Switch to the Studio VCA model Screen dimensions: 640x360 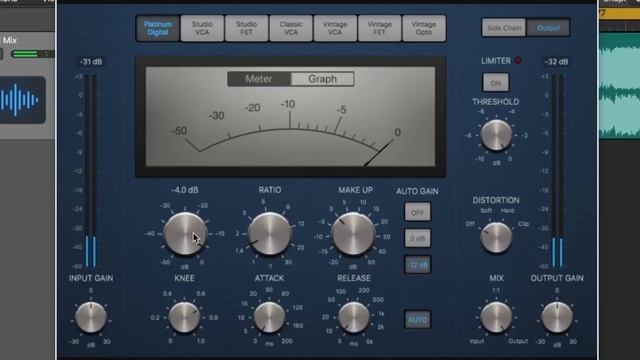[x=202, y=28]
